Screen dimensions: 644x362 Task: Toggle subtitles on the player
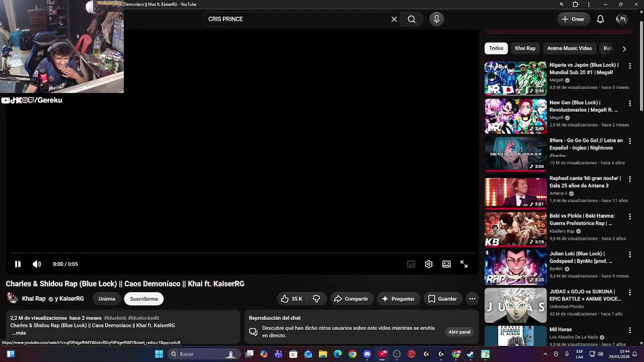pos(411,264)
